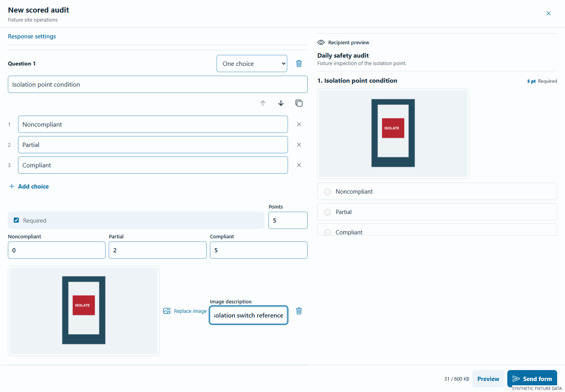Click Replace image
Viewport: 565px width, 392px height.
pos(185,311)
